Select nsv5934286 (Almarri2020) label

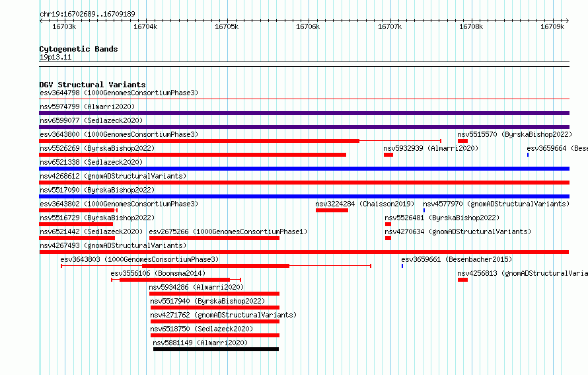coord(196,287)
